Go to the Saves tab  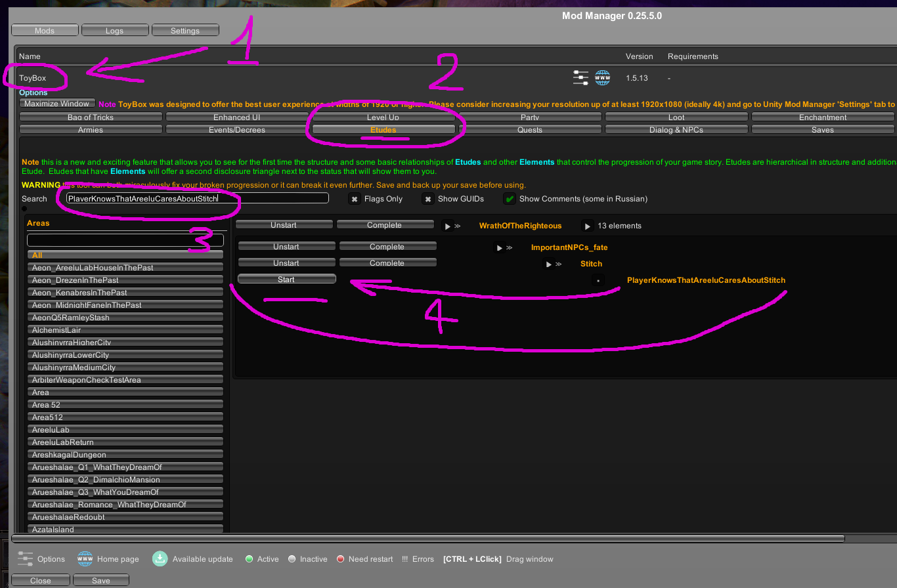tap(823, 129)
